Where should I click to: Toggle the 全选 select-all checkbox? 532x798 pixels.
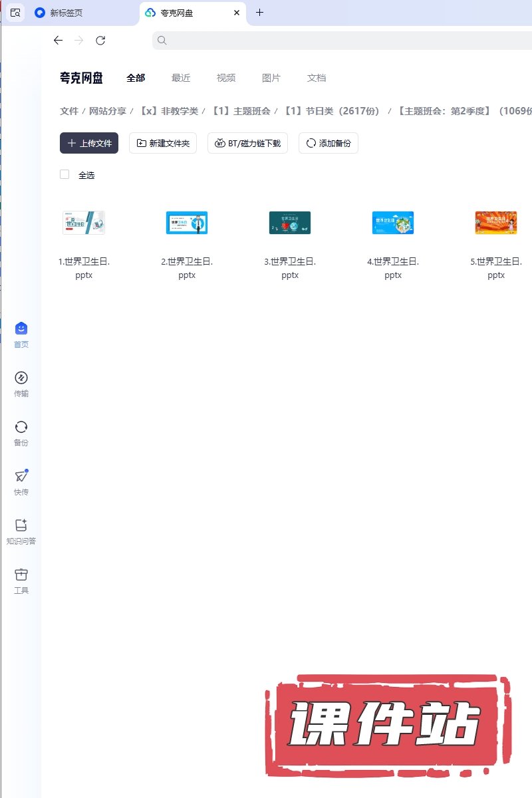65,174
